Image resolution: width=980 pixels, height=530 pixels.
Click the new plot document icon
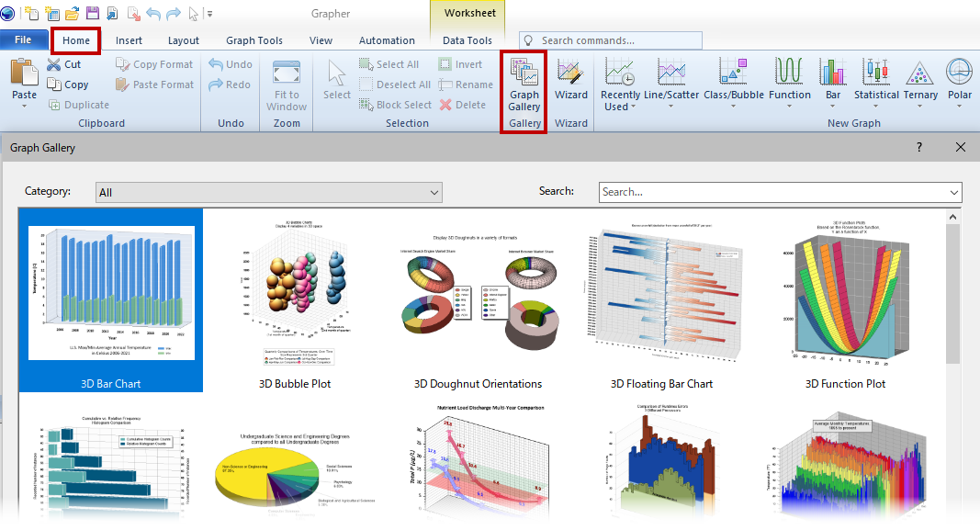(30, 13)
